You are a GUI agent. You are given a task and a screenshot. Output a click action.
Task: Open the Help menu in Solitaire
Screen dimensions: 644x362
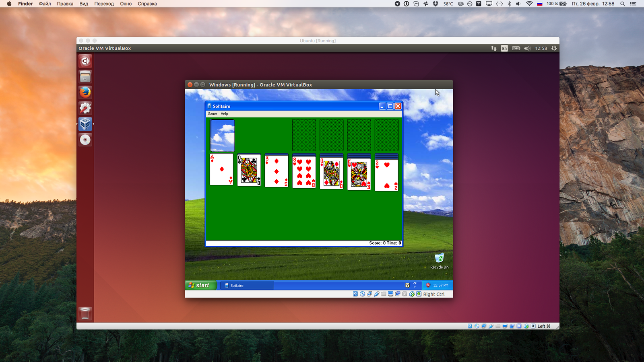click(224, 114)
